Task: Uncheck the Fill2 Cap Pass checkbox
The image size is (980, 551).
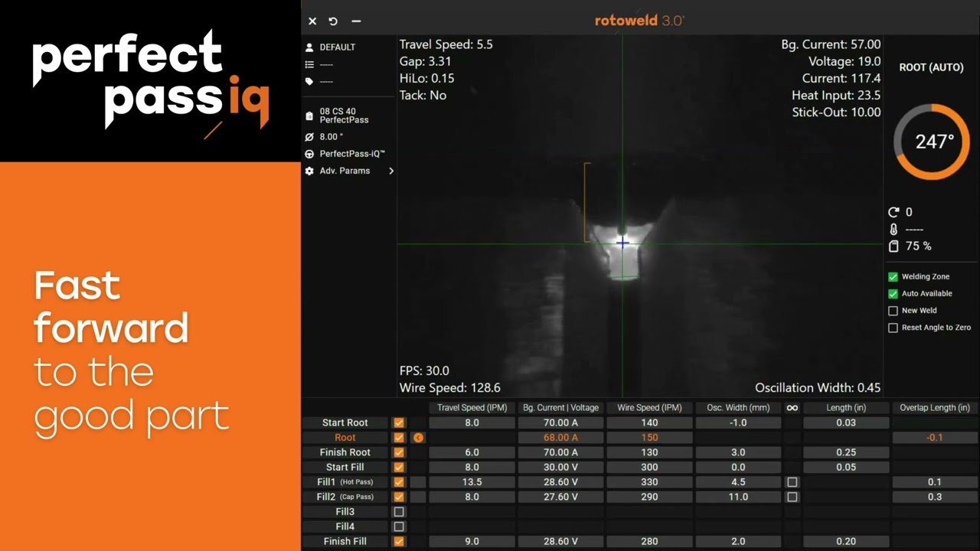Action: 399,497
